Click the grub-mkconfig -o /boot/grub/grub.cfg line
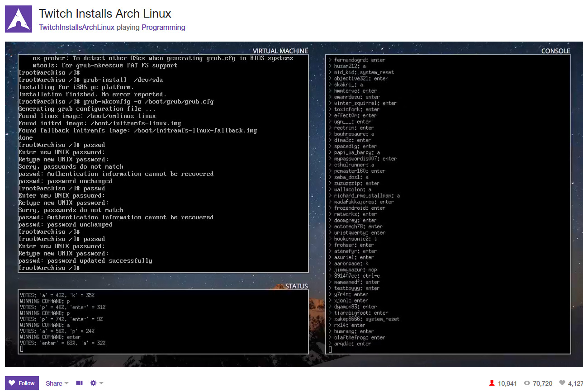 coord(116,102)
